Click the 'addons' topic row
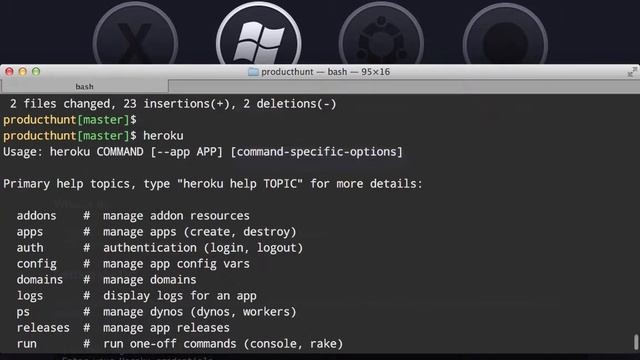Viewport: 640px width, 360px height. click(133, 216)
